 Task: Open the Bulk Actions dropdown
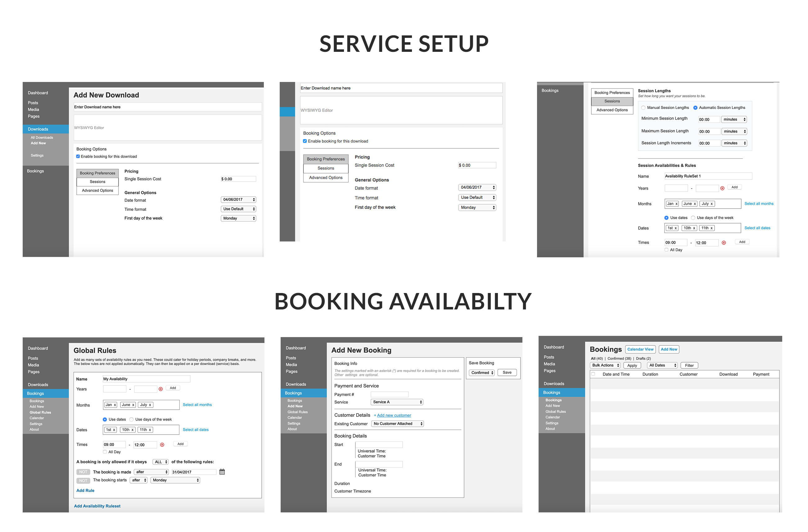click(605, 365)
